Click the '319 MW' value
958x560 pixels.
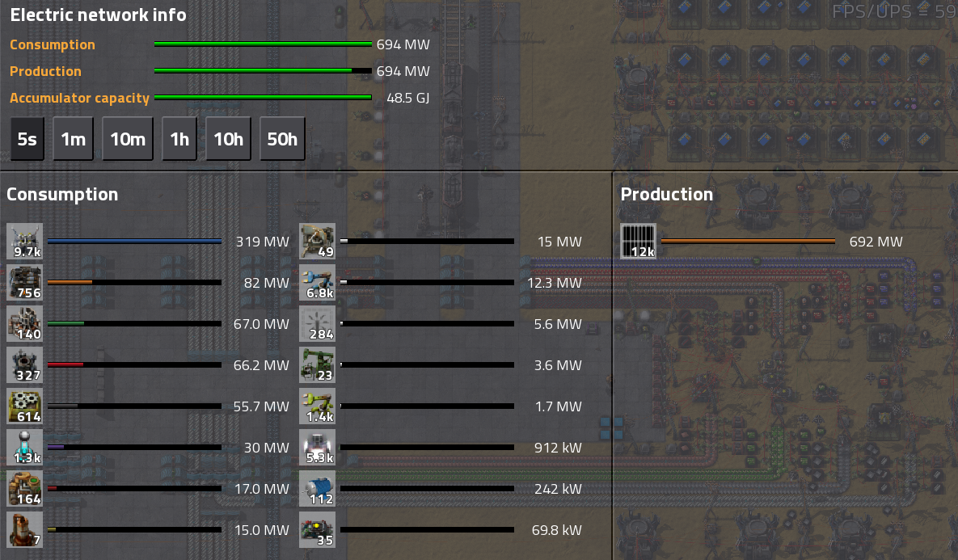click(x=263, y=242)
